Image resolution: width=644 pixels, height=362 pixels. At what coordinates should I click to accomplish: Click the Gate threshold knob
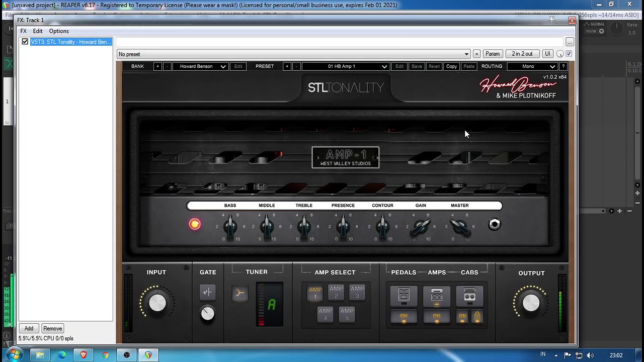pyautogui.click(x=207, y=313)
